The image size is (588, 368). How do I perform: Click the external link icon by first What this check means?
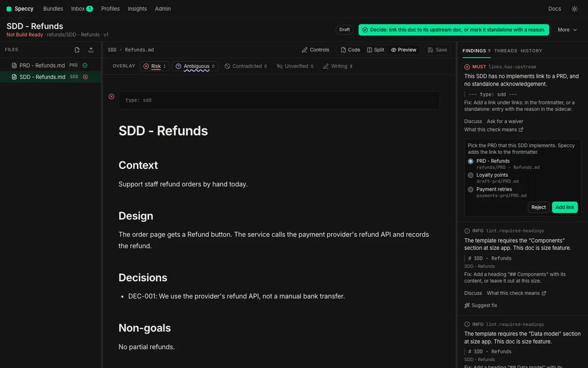click(521, 130)
